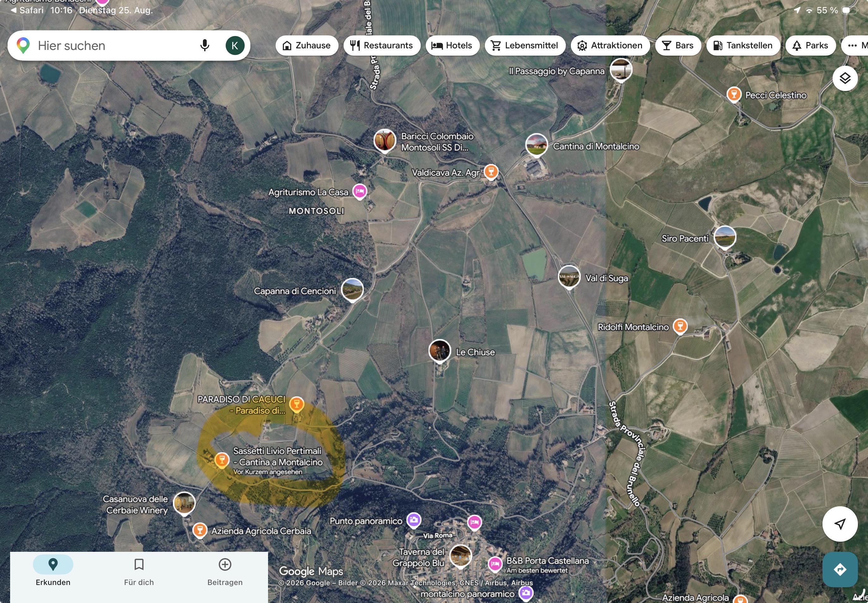Select the B&B Porta Castellana lodging pin
This screenshot has width=868, height=603.
point(495,564)
